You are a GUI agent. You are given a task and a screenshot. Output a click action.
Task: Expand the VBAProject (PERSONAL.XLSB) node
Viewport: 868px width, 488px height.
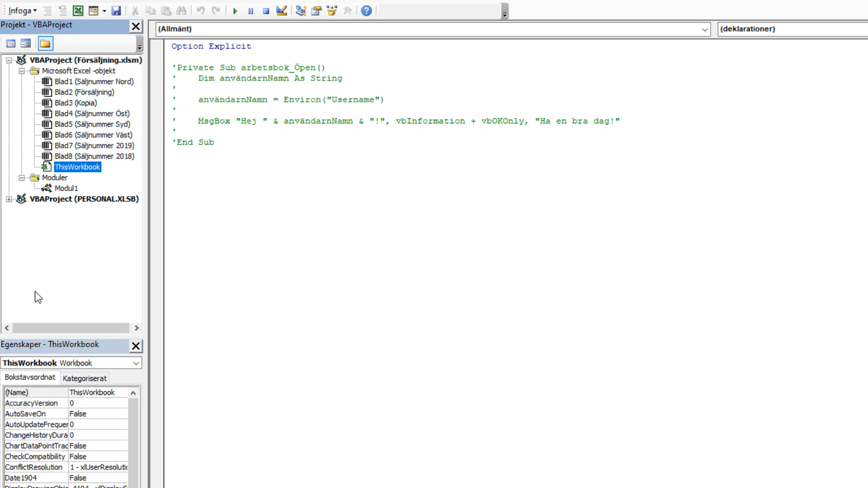pyautogui.click(x=9, y=199)
